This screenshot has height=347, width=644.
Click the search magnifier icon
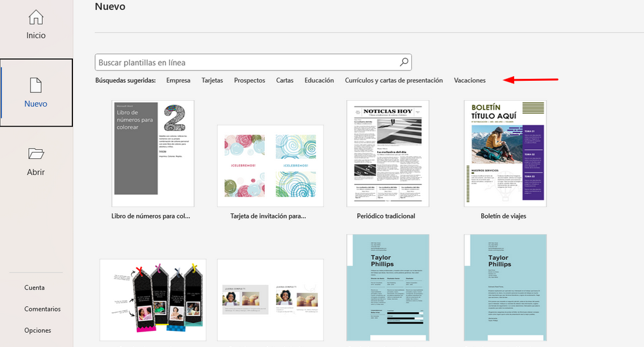pyautogui.click(x=404, y=62)
